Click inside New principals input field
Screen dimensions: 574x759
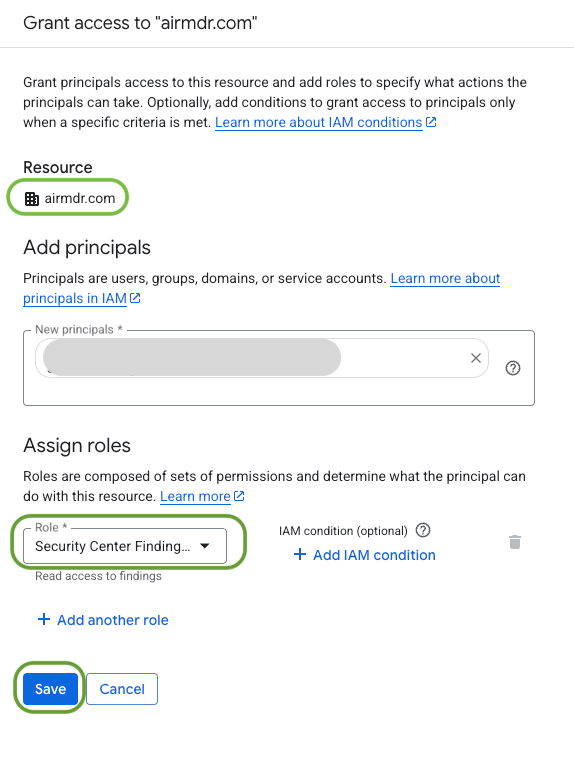[x=279, y=368]
